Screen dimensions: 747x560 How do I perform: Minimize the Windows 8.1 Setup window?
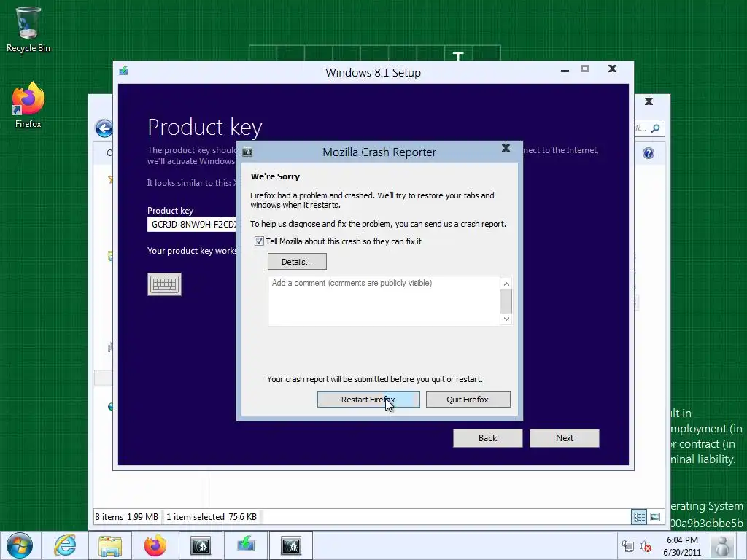click(x=565, y=70)
